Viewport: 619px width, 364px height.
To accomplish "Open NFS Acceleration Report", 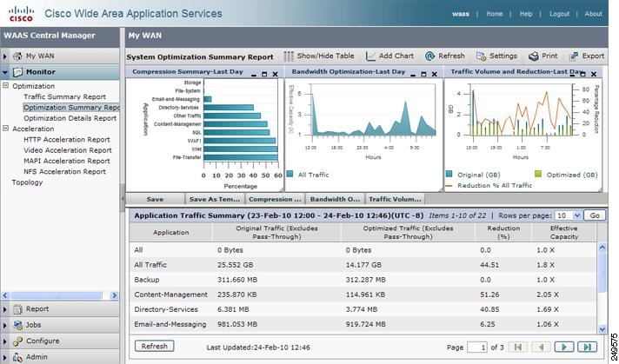I will pos(64,171).
